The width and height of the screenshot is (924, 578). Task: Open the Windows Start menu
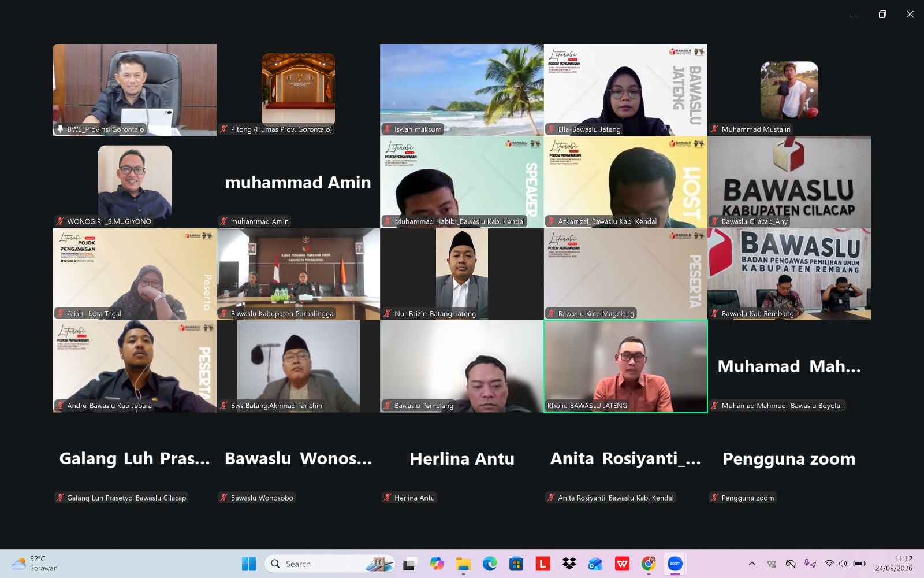point(249,564)
